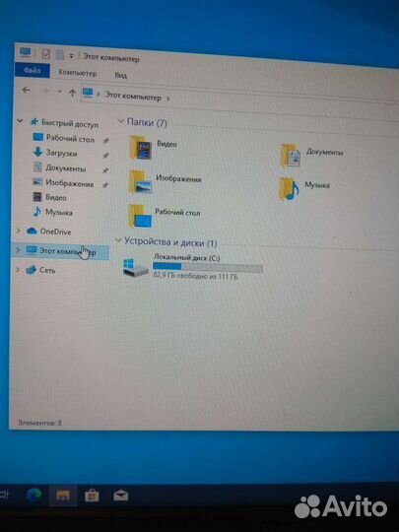
Task: Open Mail app from taskbar
Action: click(x=121, y=496)
